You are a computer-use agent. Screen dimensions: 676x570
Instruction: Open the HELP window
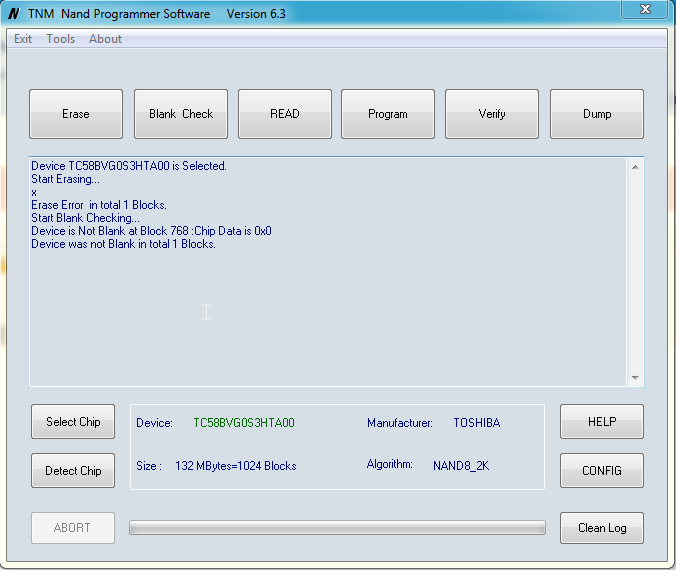[x=601, y=422]
